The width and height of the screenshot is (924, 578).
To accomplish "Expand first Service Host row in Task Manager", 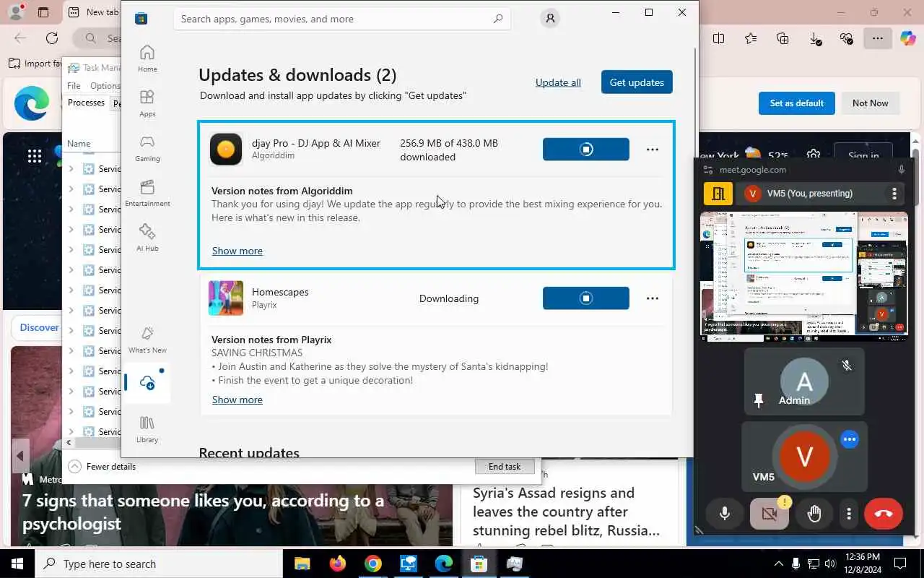I will [71, 168].
